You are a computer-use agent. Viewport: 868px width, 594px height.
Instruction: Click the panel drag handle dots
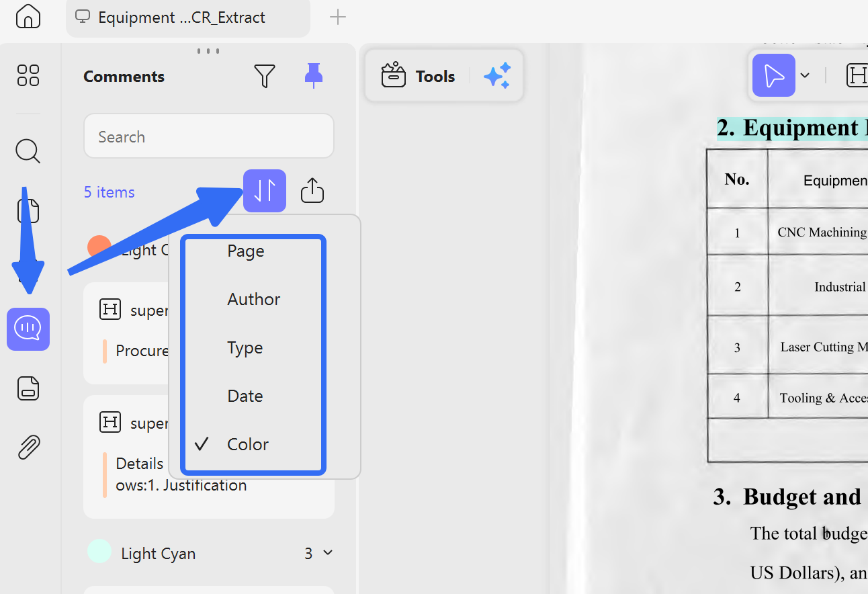208,50
